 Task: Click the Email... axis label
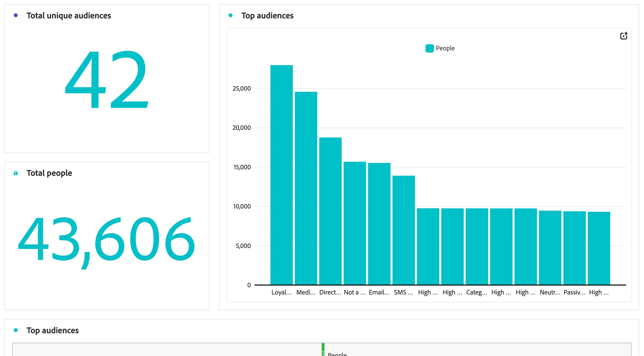379,292
